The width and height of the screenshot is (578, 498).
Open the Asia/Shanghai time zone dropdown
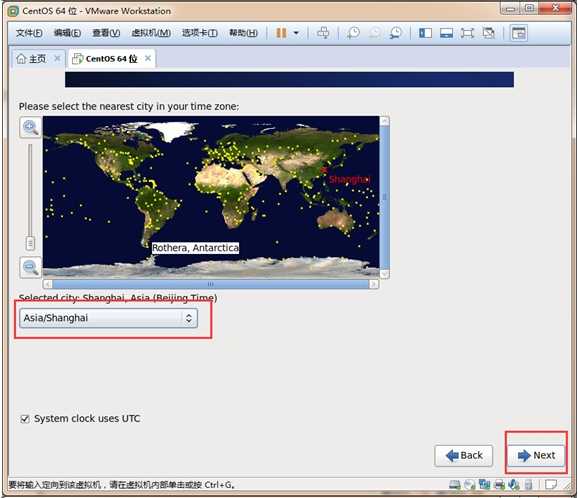tap(108, 318)
